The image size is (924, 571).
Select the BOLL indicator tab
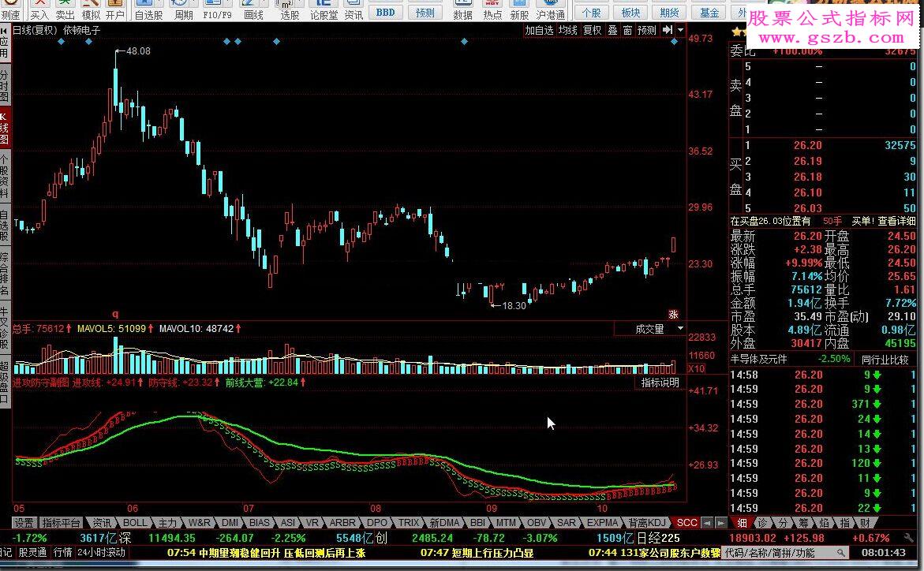coord(135,523)
